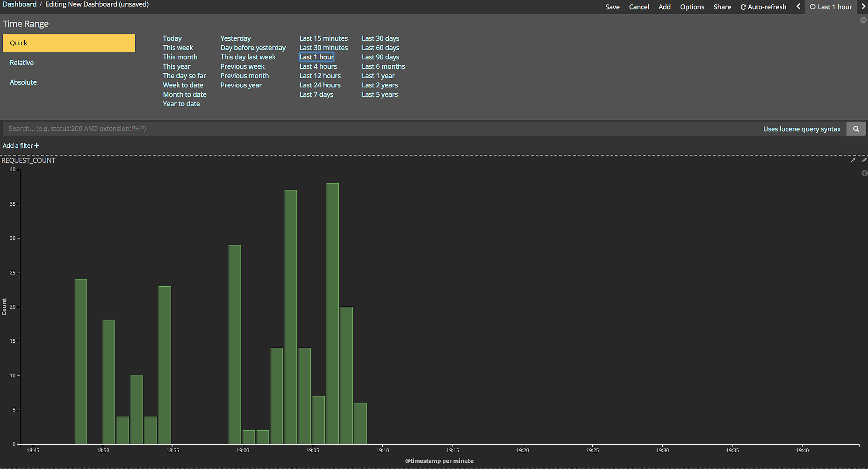Click inside the search query input field

click(x=374, y=129)
